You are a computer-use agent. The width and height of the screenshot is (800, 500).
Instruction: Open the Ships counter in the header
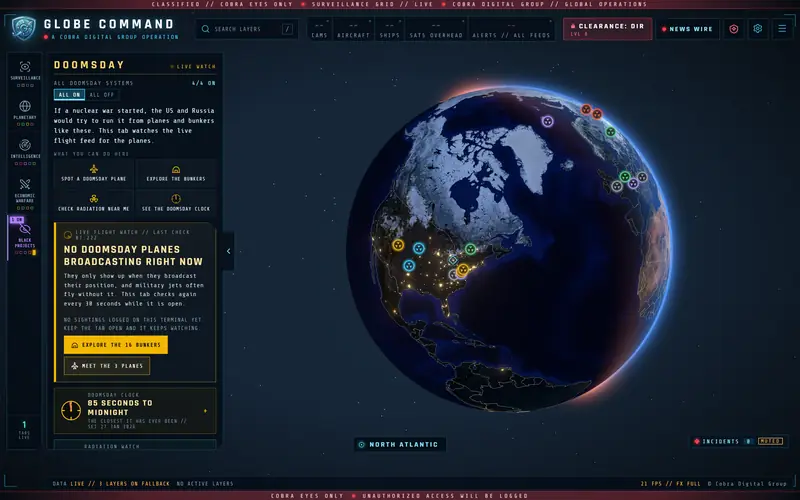tap(389, 30)
